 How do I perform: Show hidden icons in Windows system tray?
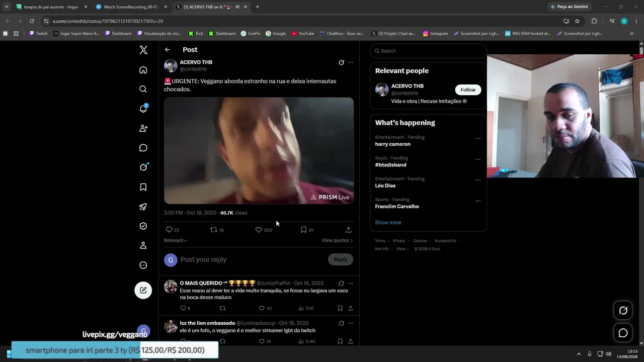click(579, 354)
